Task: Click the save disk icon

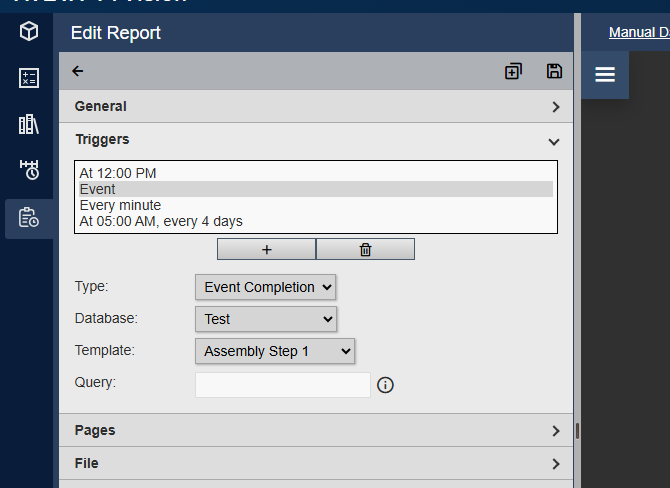Action: pyautogui.click(x=554, y=71)
